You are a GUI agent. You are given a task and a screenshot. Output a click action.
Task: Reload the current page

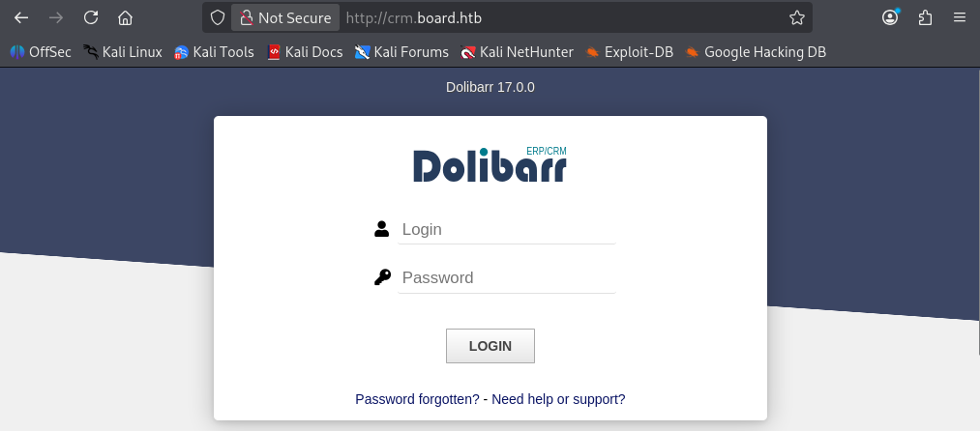91,17
